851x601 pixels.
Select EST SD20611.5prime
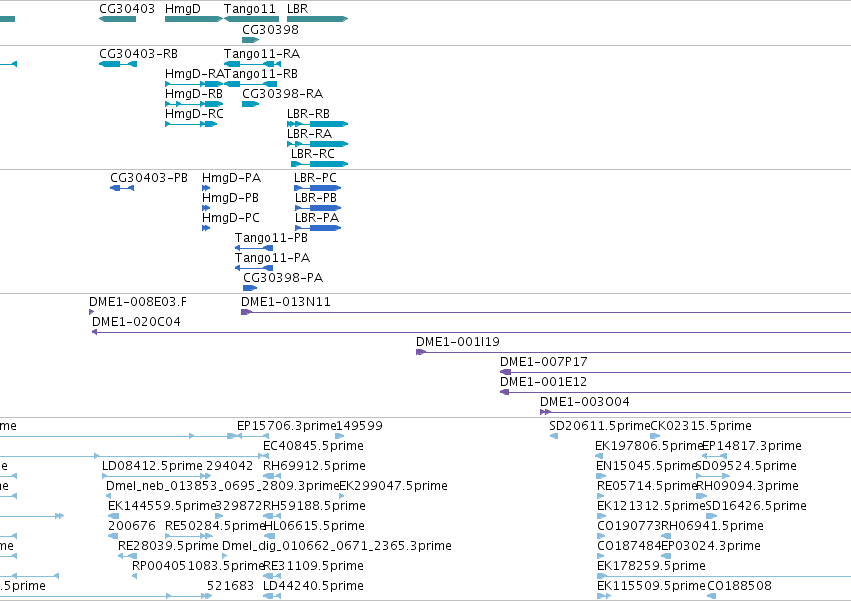(x=554, y=436)
